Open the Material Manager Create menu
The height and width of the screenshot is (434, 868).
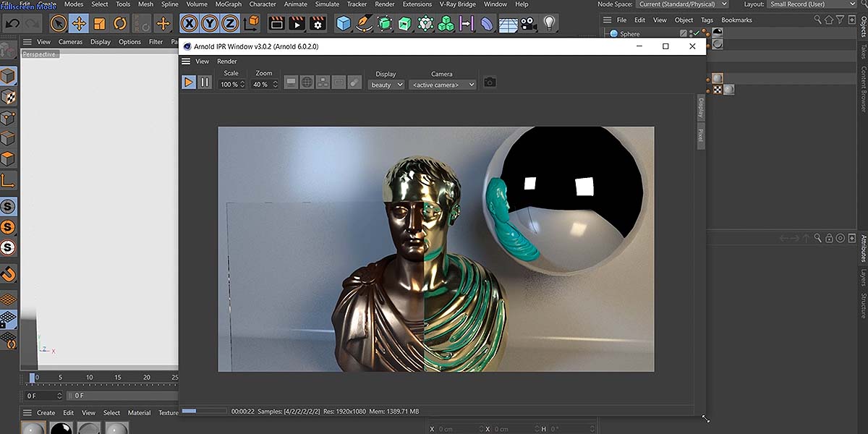(46, 413)
